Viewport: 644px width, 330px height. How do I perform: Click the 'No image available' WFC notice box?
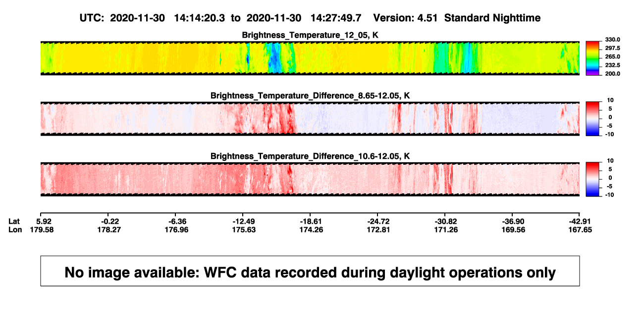pyautogui.click(x=310, y=271)
